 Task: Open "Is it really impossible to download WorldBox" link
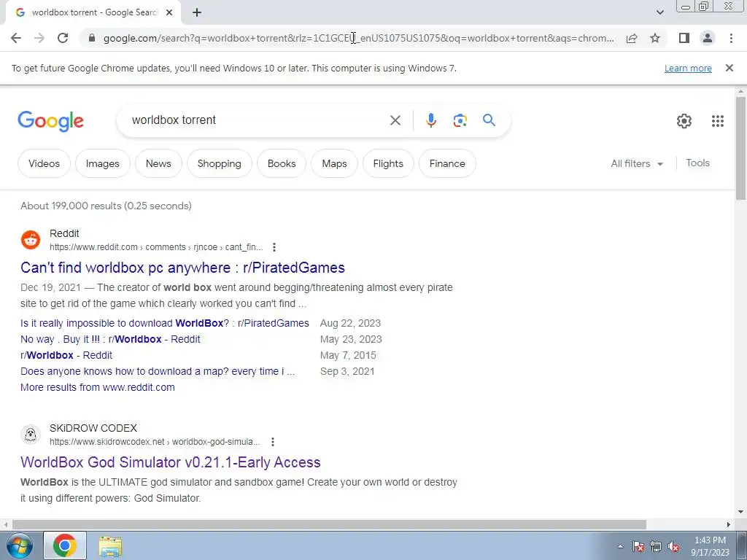point(164,323)
